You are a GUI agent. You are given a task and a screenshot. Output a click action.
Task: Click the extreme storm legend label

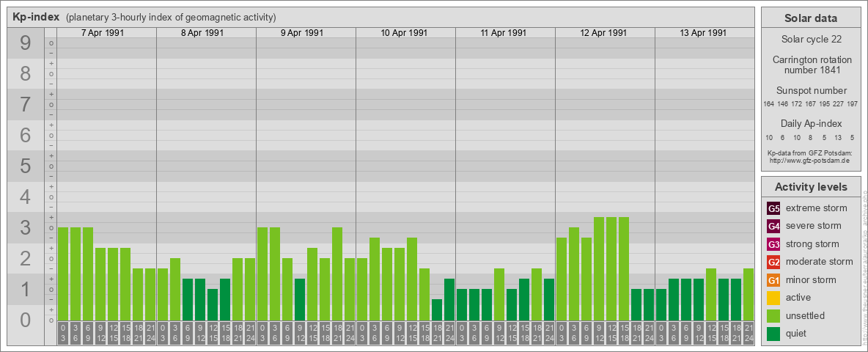click(817, 208)
